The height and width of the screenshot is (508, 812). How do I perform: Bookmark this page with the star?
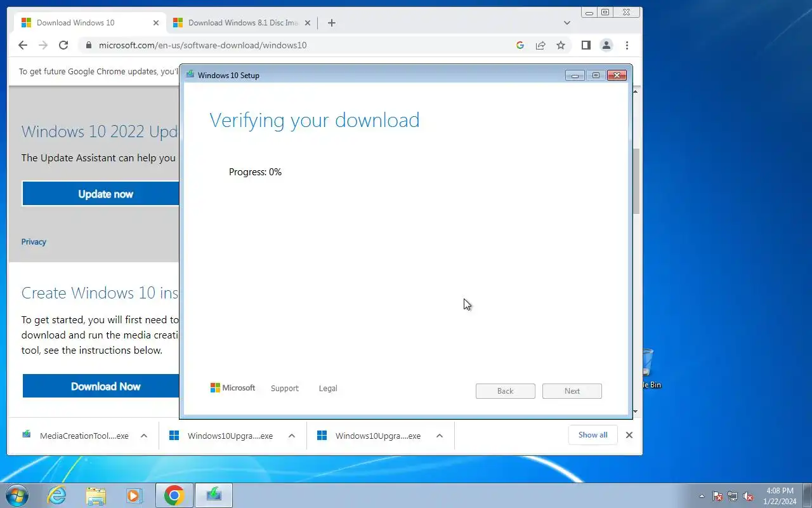point(561,45)
